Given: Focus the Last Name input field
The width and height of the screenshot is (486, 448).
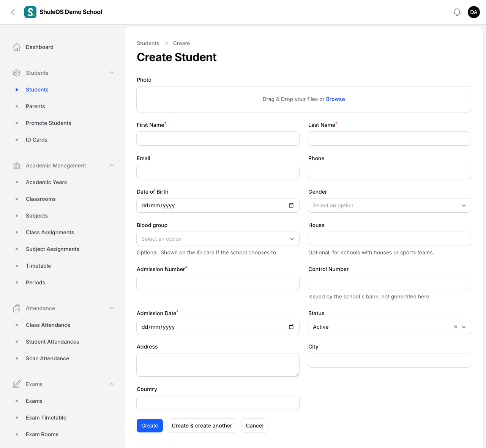Looking at the screenshot, I should pos(390,139).
